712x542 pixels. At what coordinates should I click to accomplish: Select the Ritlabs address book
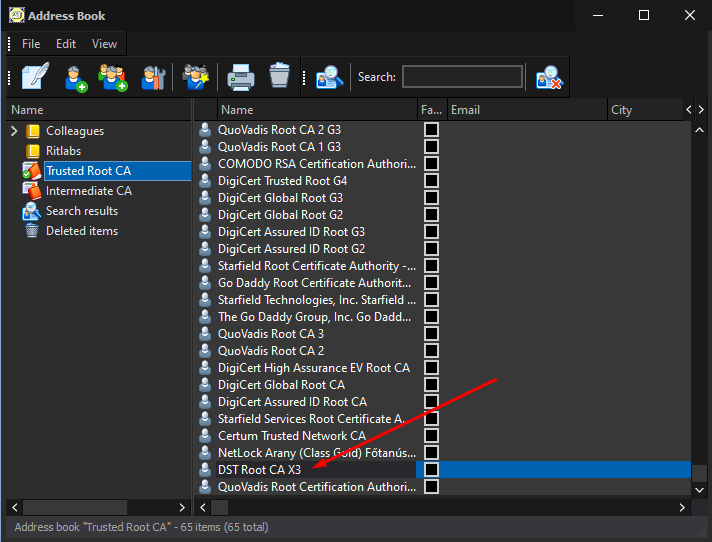(x=64, y=151)
